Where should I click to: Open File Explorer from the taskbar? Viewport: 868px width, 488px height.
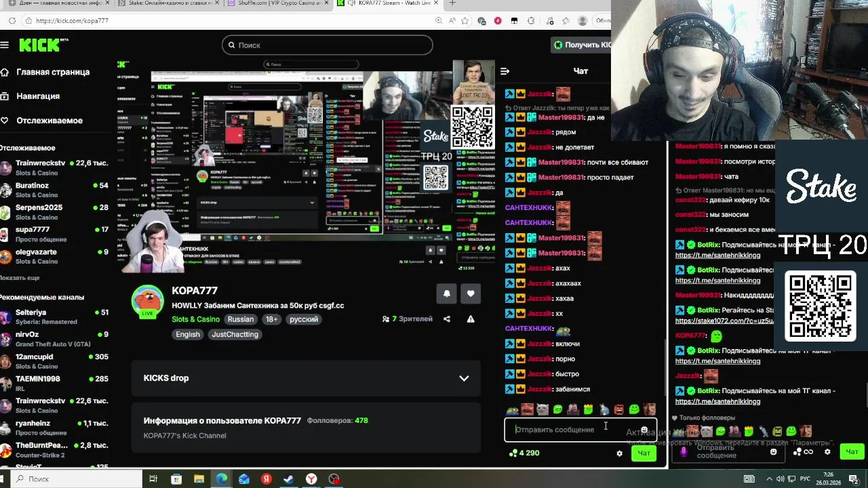coord(199,479)
